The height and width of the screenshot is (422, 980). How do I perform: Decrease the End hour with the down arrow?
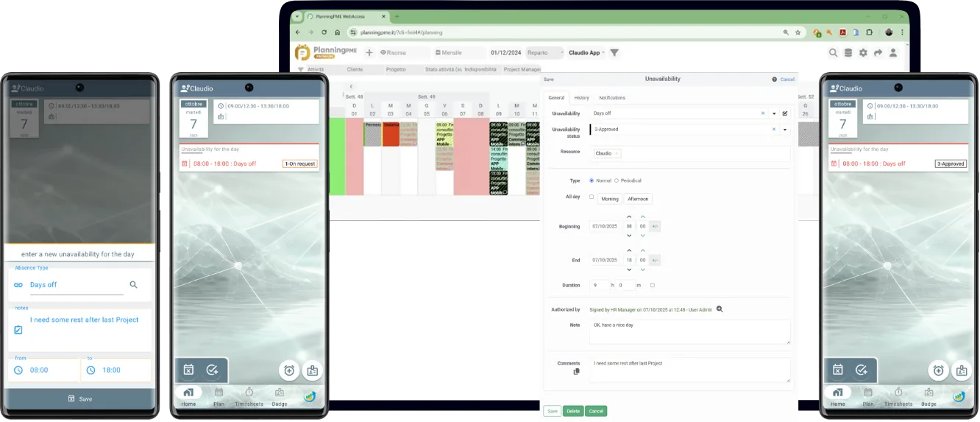coord(629,270)
